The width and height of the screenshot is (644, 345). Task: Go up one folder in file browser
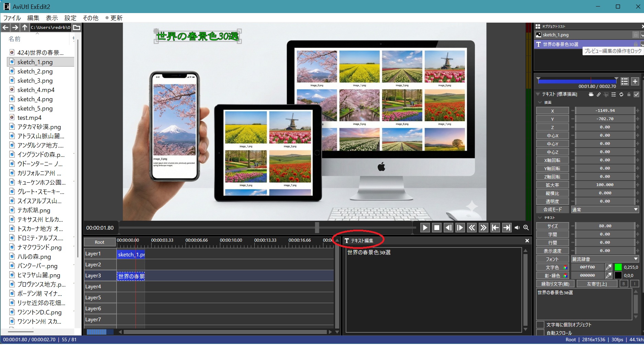25,27
